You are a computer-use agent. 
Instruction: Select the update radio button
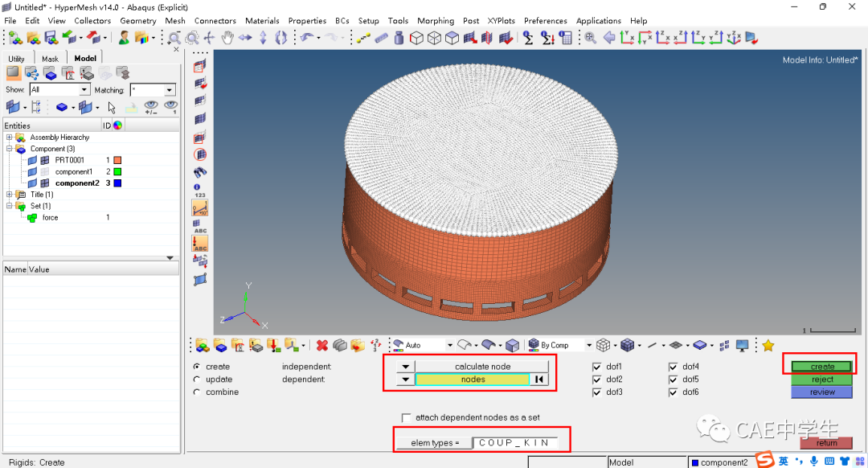click(198, 380)
